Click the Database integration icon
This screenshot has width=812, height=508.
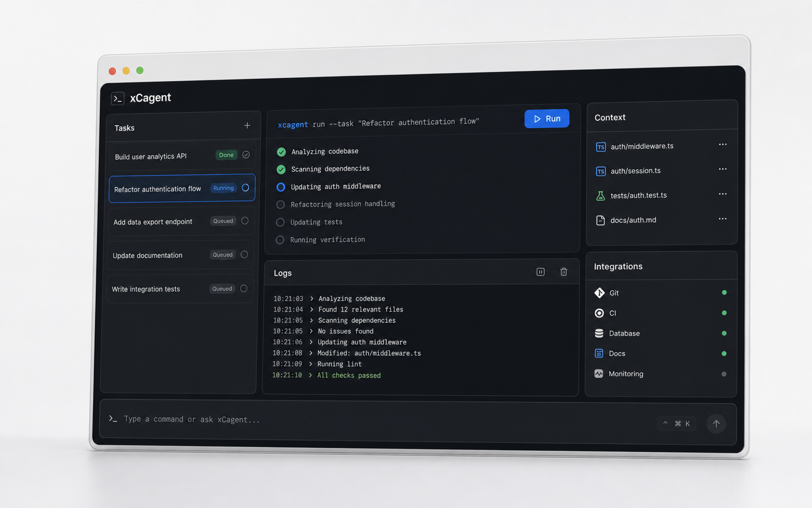[x=599, y=333]
